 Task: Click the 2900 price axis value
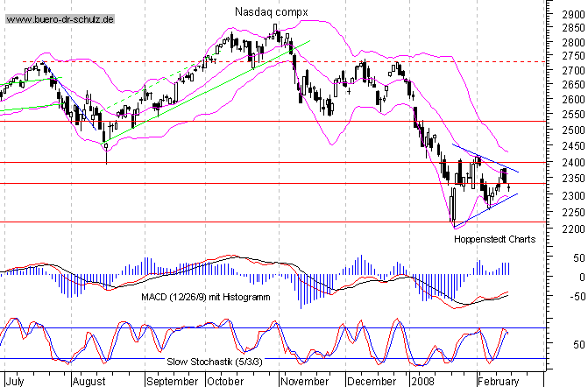pyautogui.click(x=574, y=14)
